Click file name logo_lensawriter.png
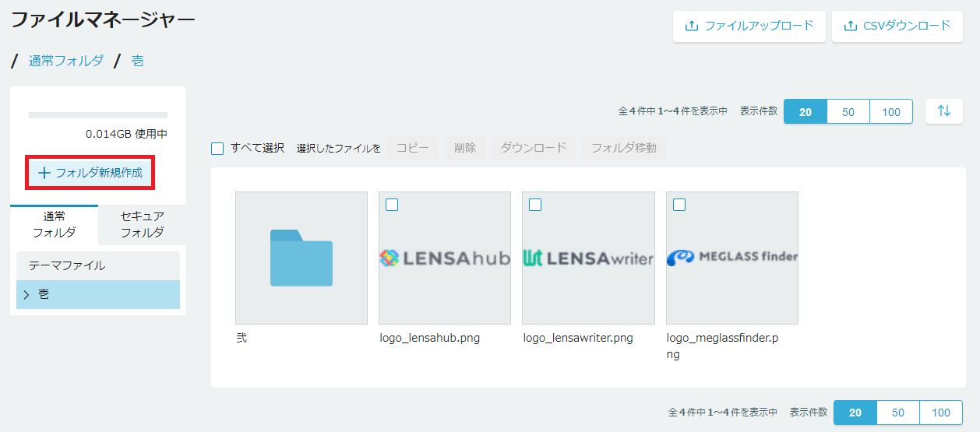Screen dimensions: 980x432 tap(578, 338)
